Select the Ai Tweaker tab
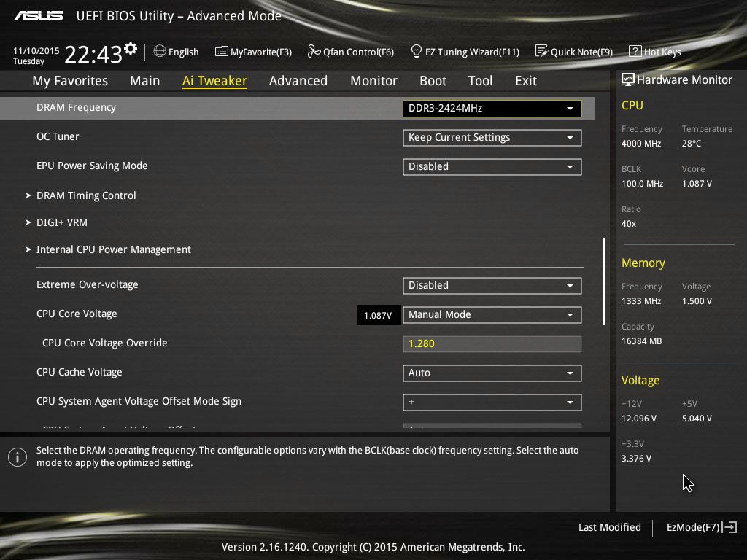This screenshot has width=747, height=560. [214, 81]
